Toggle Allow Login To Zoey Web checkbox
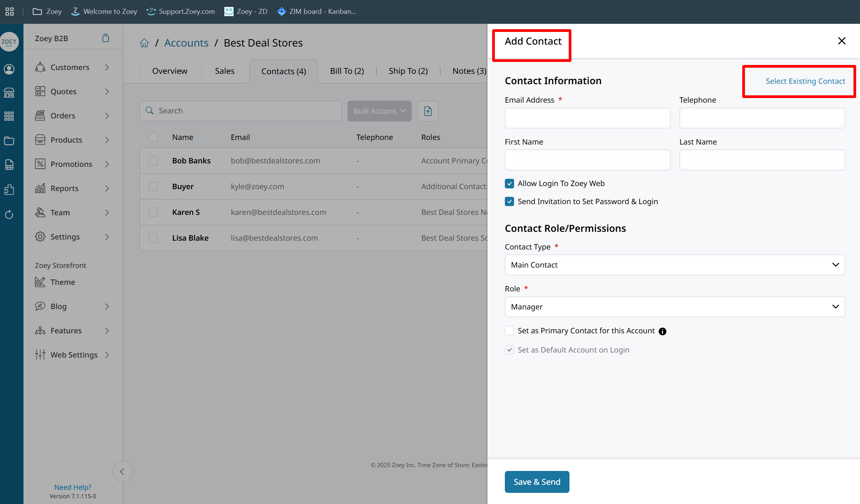860x504 pixels. pyautogui.click(x=509, y=183)
